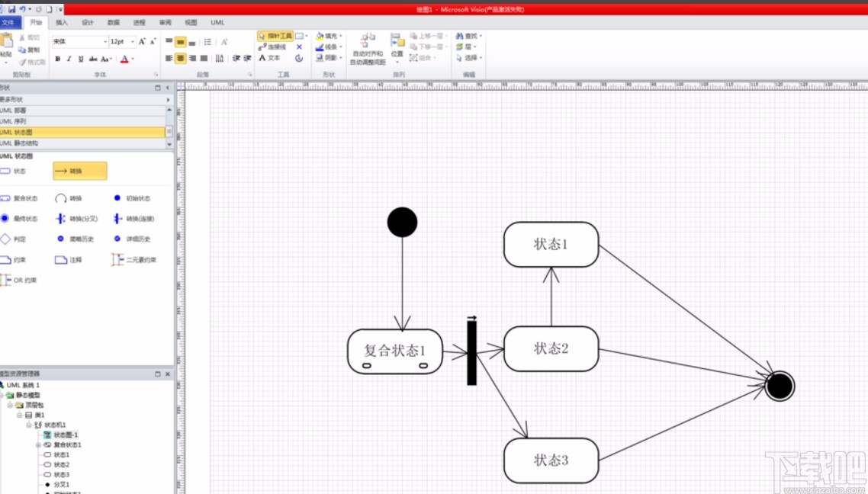Click the 自动对齐和自动调整间距 button

coord(368,50)
